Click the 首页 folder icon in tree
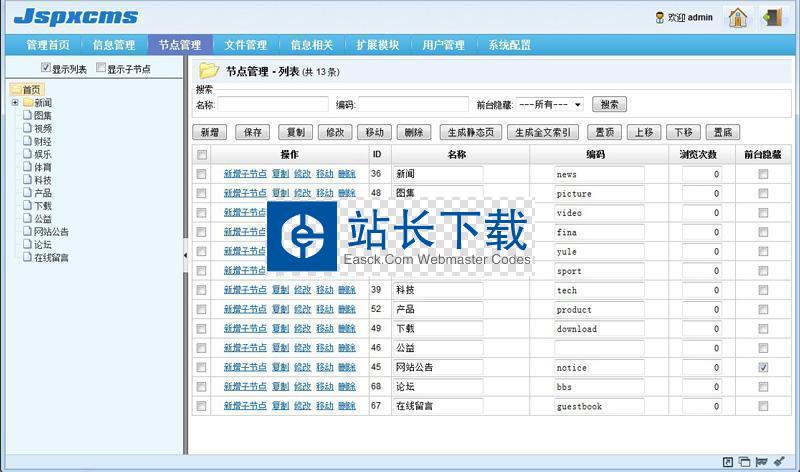The image size is (800, 472). click(15, 90)
